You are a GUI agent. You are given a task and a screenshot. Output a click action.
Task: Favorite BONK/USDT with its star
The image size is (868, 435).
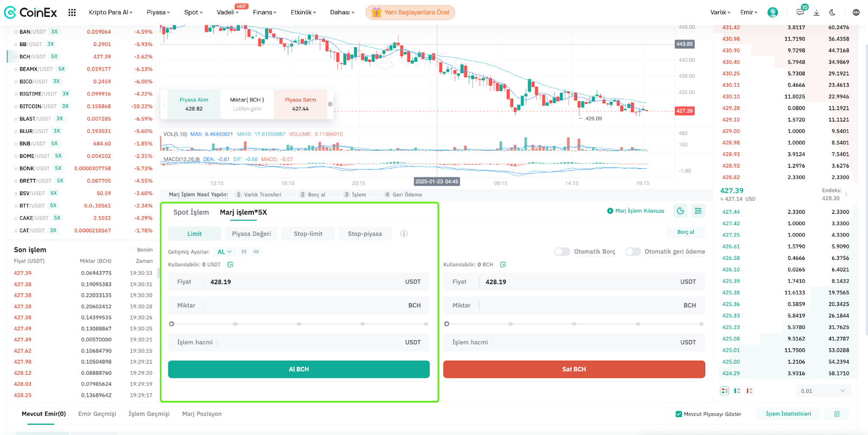point(16,169)
